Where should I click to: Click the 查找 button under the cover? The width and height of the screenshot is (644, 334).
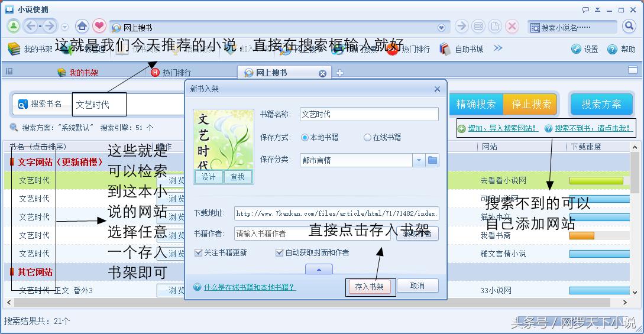[x=237, y=177]
